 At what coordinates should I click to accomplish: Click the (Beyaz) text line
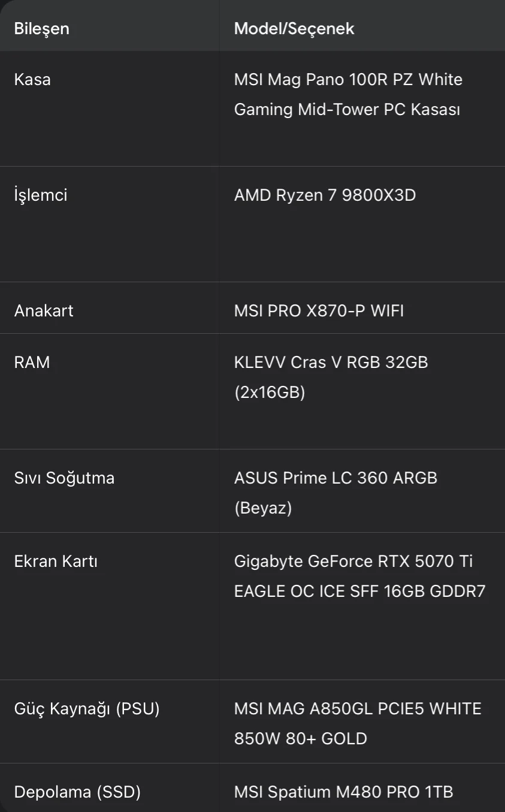pyautogui.click(x=263, y=508)
